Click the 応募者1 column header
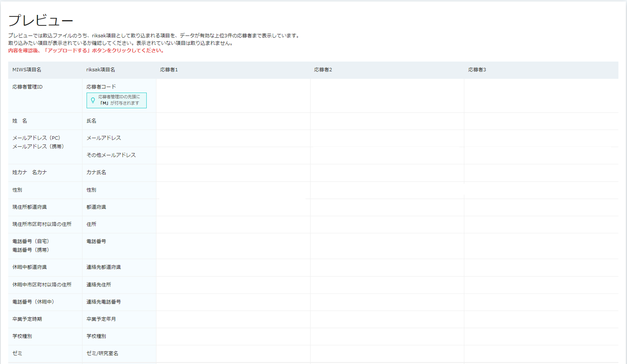627x364 pixels. click(x=169, y=70)
